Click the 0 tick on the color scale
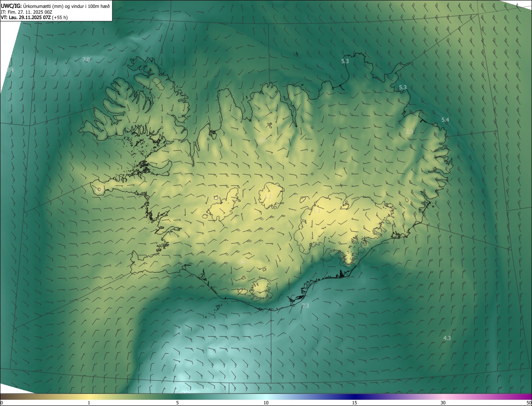The height and width of the screenshot is (406, 532). [x=2, y=403]
